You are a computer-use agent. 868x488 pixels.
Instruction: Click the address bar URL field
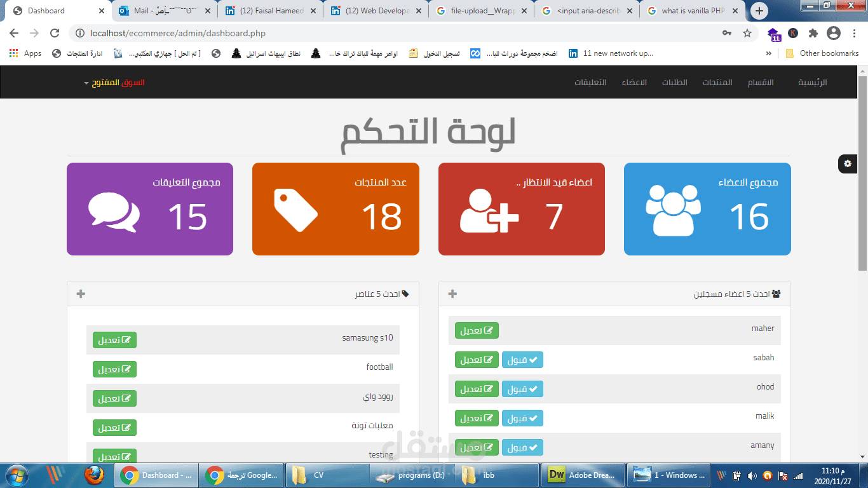click(400, 33)
